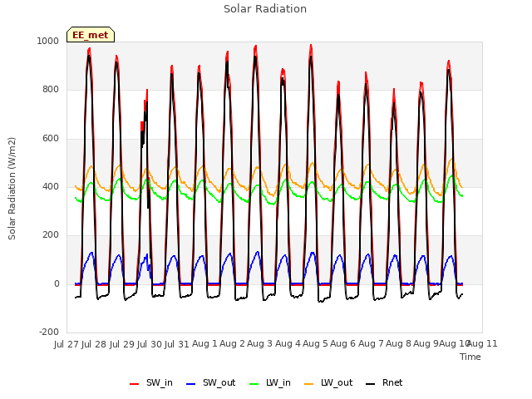Click the Aug 8 x-axis tick label

pos(398,344)
